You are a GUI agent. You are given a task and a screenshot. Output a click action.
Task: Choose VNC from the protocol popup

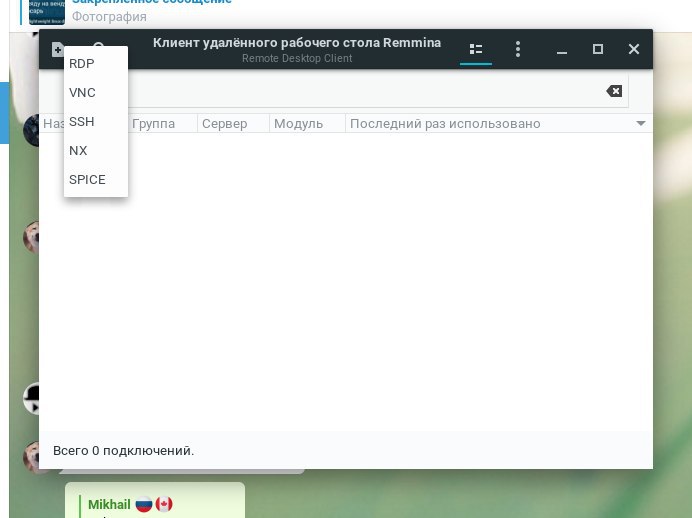coord(96,93)
